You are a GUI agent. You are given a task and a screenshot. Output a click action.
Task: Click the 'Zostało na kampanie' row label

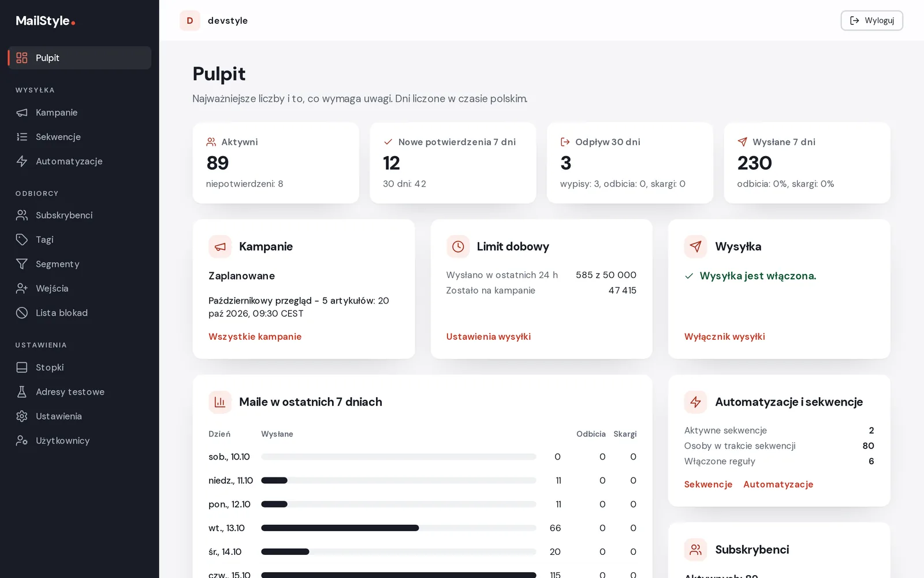click(490, 291)
